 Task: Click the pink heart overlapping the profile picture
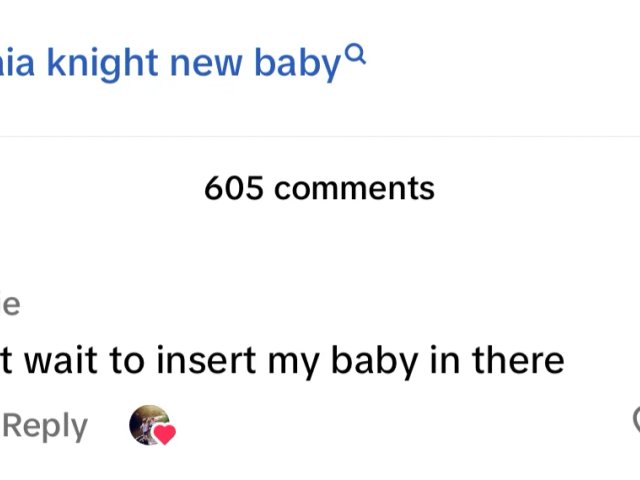point(165,434)
